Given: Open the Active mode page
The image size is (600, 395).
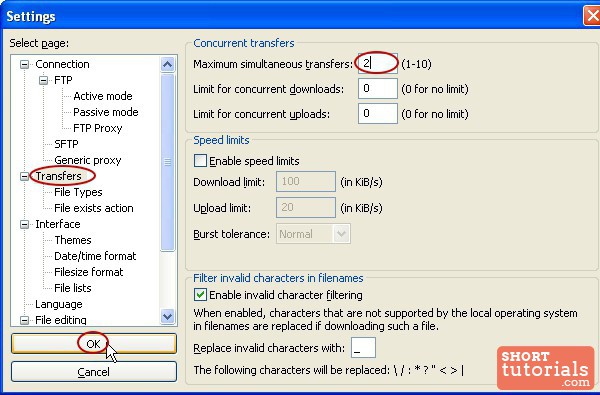Looking at the screenshot, I should (x=103, y=96).
